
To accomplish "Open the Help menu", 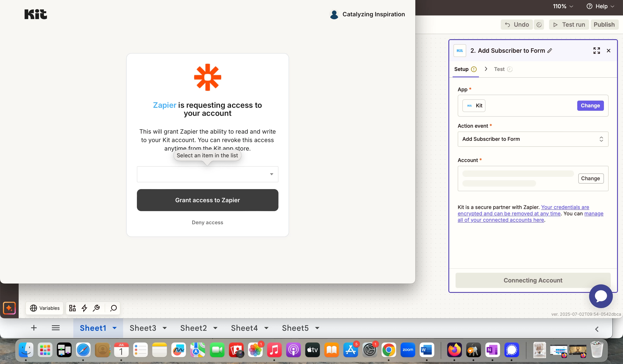I will [601, 6].
